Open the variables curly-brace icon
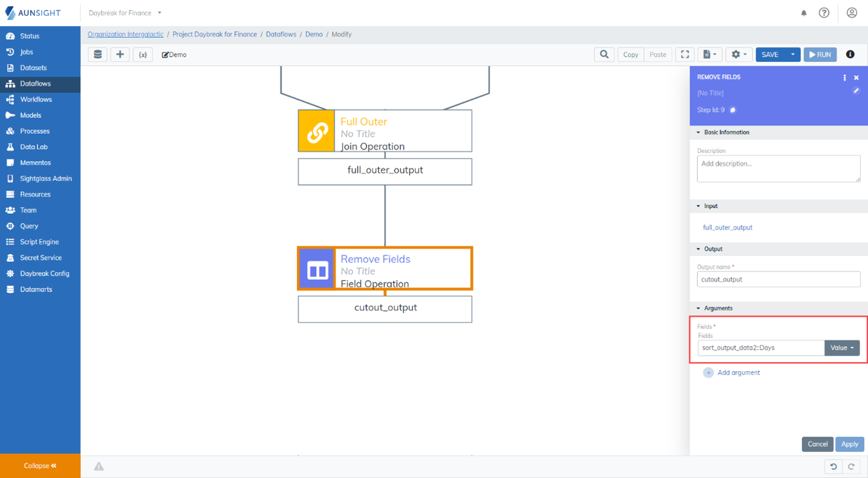The width and height of the screenshot is (868, 478). click(143, 55)
